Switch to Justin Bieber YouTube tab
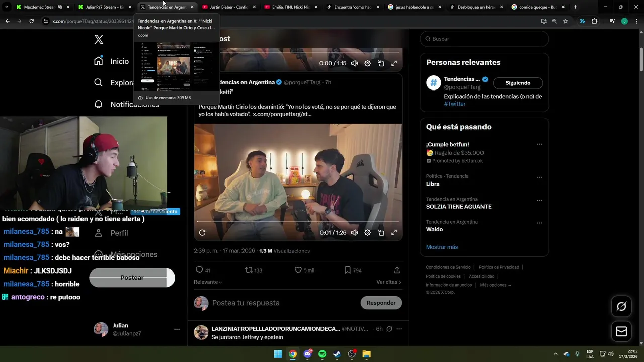Image resolution: width=644 pixels, height=362 pixels. [x=228, y=7]
